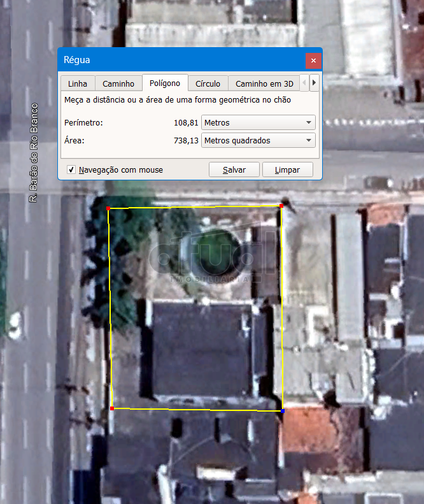Select the Polígono tab
Screen dimensions: 424x504
pos(165,83)
